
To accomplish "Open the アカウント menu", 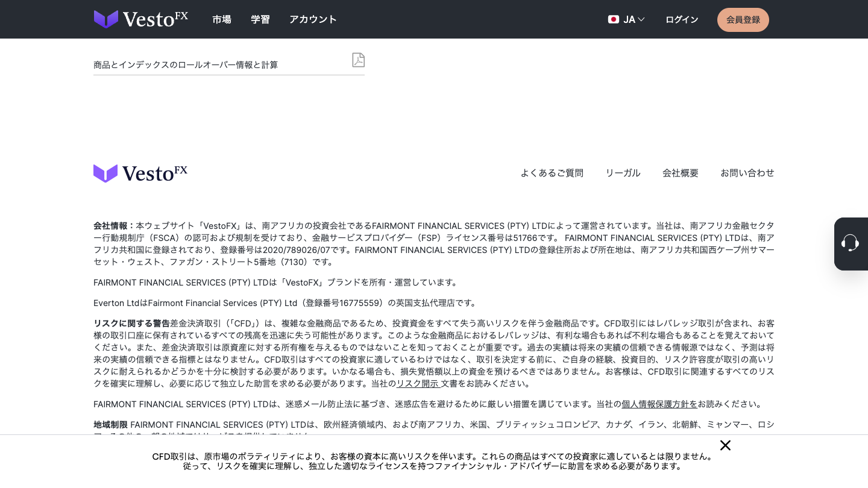I will click(313, 19).
